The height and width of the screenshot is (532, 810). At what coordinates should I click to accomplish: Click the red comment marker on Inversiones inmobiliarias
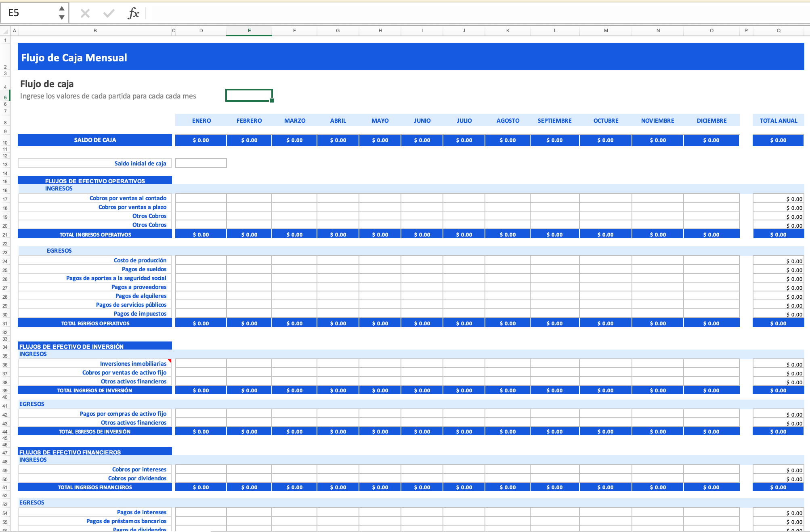click(x=170, y=360)
